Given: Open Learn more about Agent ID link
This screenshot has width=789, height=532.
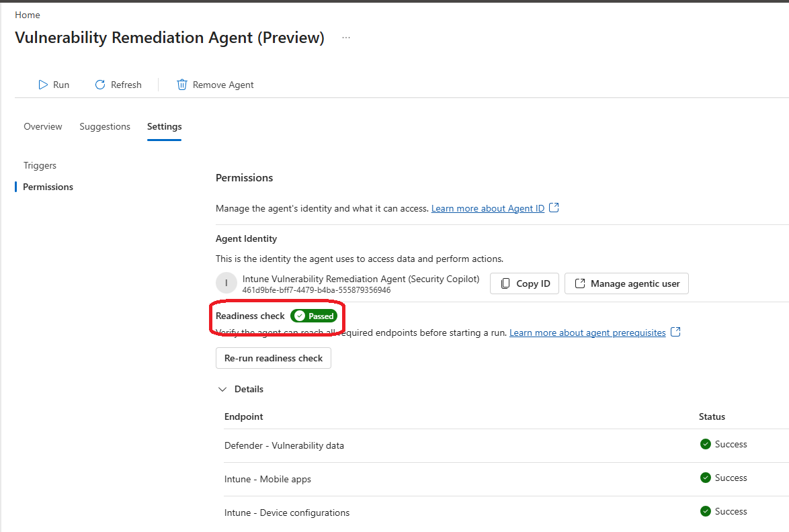Looking at the screenshot, I should click(x=488, y=208).
